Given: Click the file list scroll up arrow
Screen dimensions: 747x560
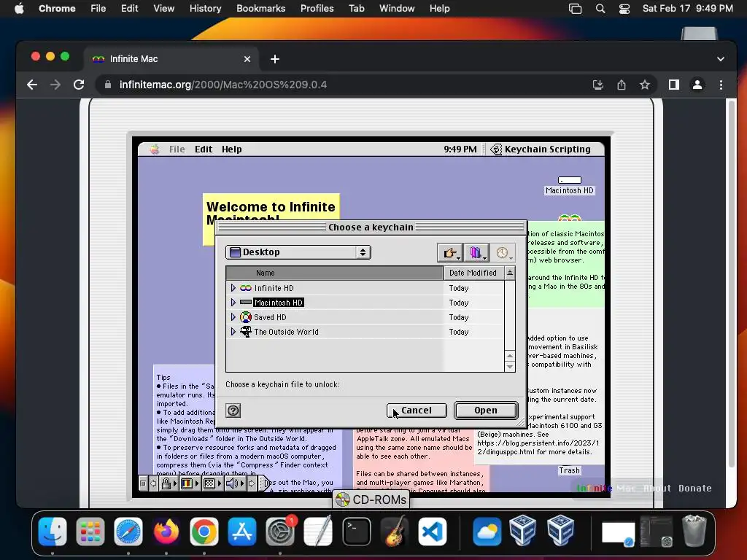Looking at the screenshot, I should 510,356.
